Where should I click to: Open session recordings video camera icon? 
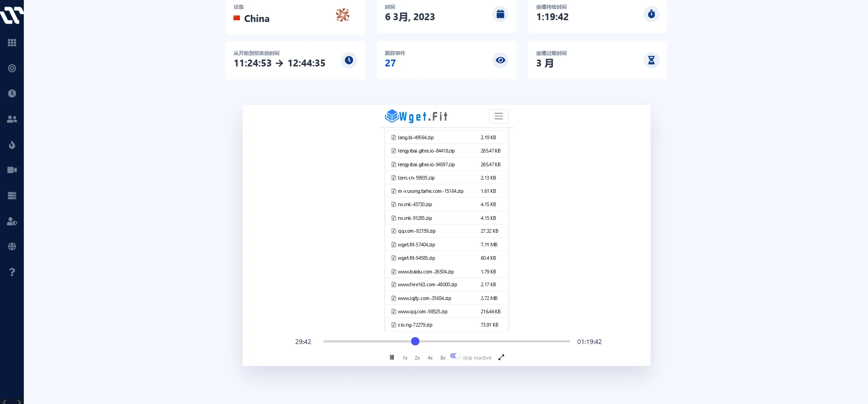click(x=12, y=170)
